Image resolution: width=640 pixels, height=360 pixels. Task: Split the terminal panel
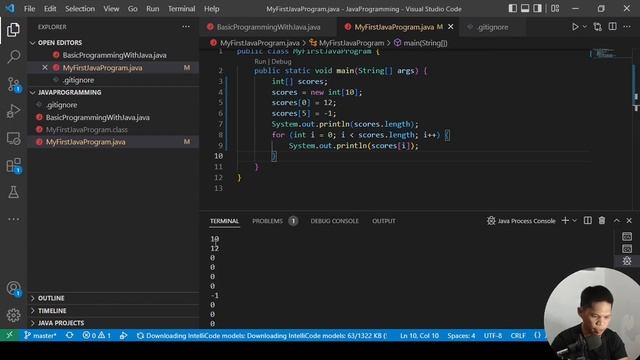tap(587, 220)
